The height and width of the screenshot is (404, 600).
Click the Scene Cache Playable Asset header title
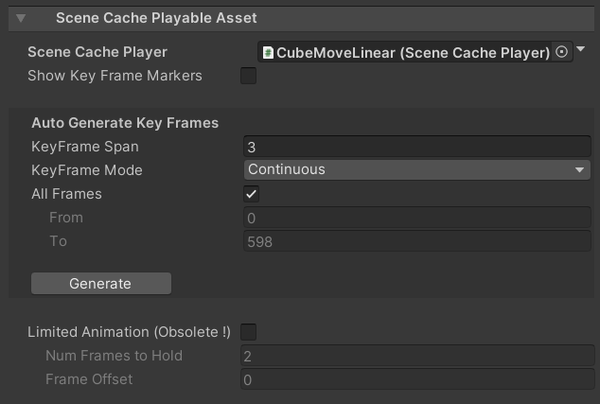pos(156,18)
